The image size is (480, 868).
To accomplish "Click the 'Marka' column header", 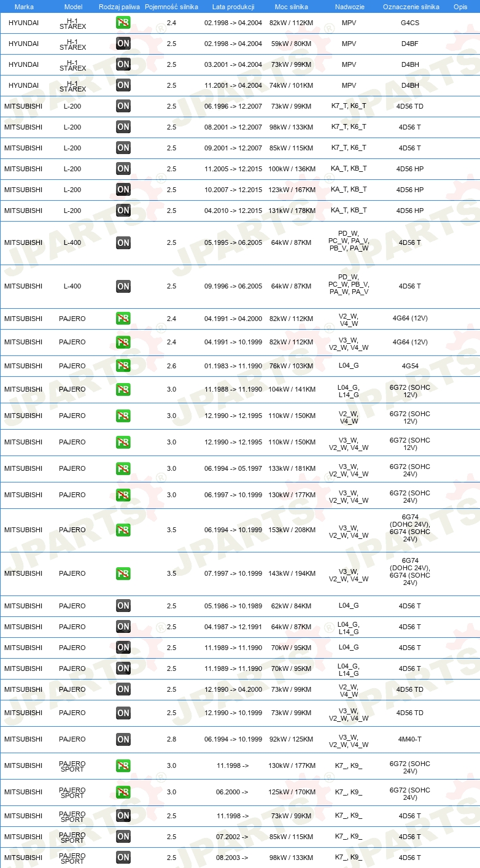I will point(24,7).
